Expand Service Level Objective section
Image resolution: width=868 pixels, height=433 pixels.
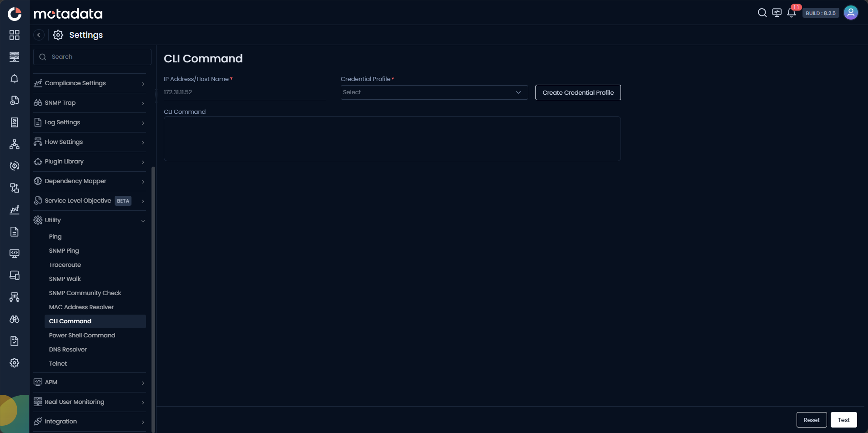[x=90, y=201]
